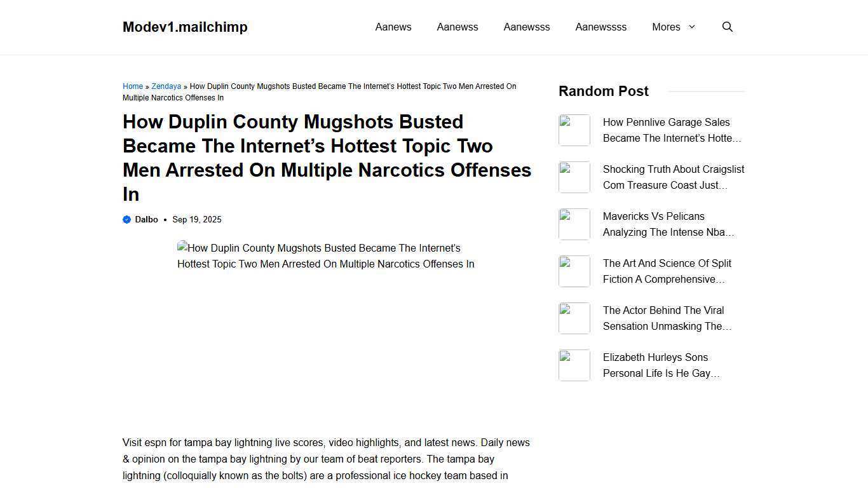This screenshot has width=868, height=488.
Task: Click the Craigslist Treasure Coast thumbnail icon
Action: [574, 177]
